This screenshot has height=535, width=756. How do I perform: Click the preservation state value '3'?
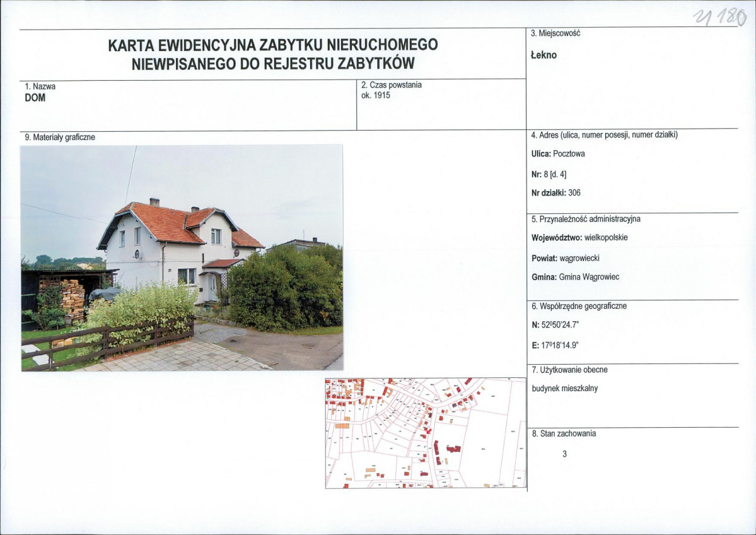564,454
